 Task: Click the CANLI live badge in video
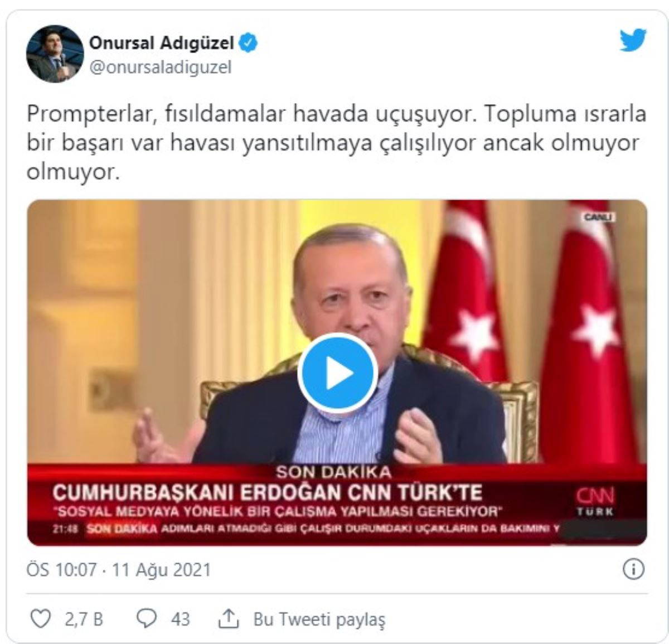[x=599, y=216]
